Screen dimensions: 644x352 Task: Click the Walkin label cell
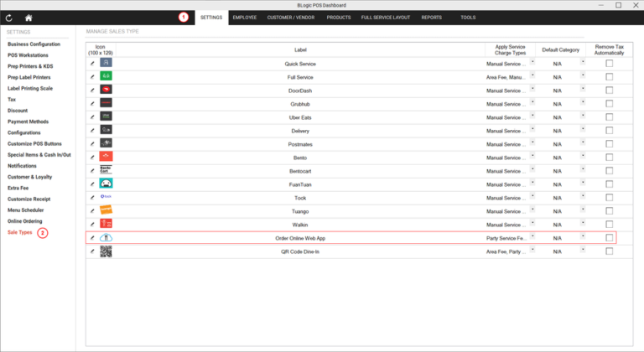300,225
